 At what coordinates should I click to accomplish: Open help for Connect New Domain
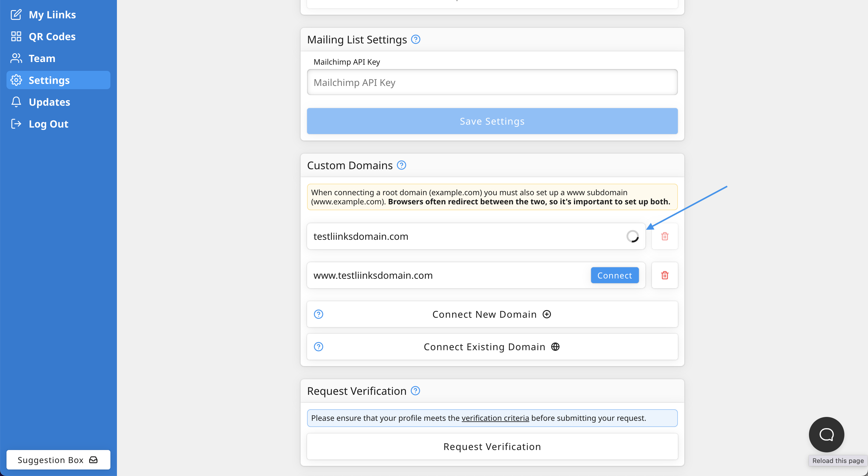point(319,314)
